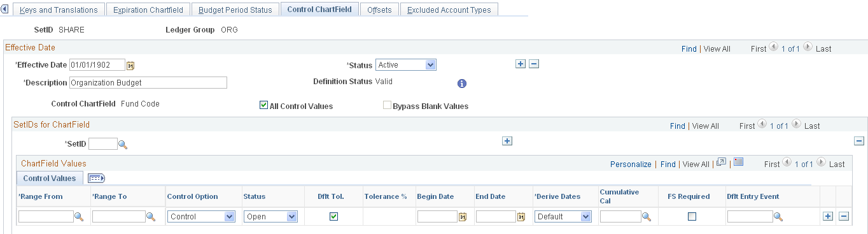Click View All in ChartField Values header
Image resolution: width=868 pixels, height=234 pixels.
696,164
